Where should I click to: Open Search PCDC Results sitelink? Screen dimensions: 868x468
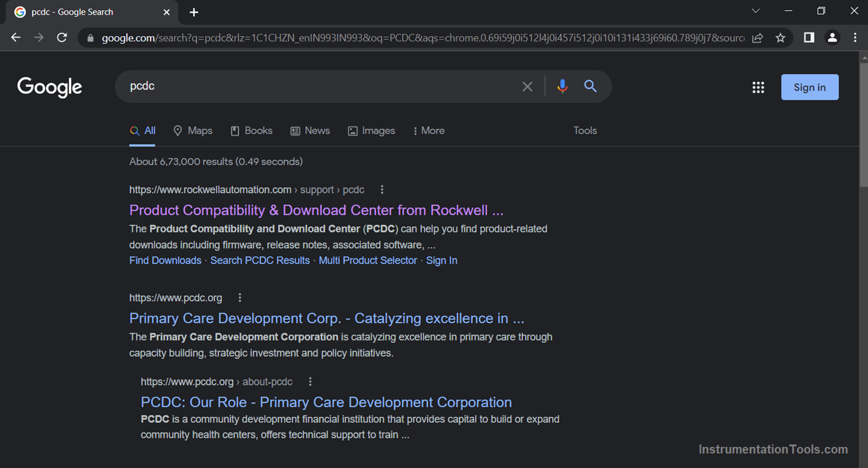pos(259,261)
